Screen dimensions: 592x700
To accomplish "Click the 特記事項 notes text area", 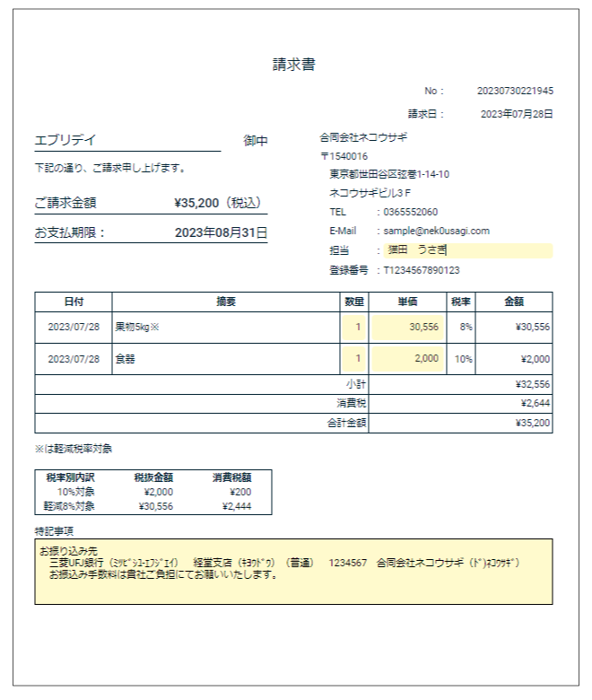I will (293, 572).
